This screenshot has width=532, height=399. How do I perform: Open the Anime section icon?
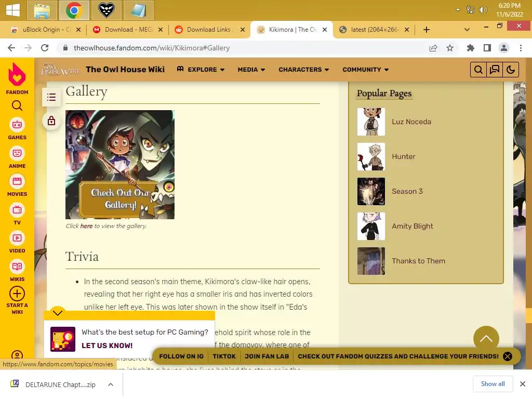click(x=17, y=153)
